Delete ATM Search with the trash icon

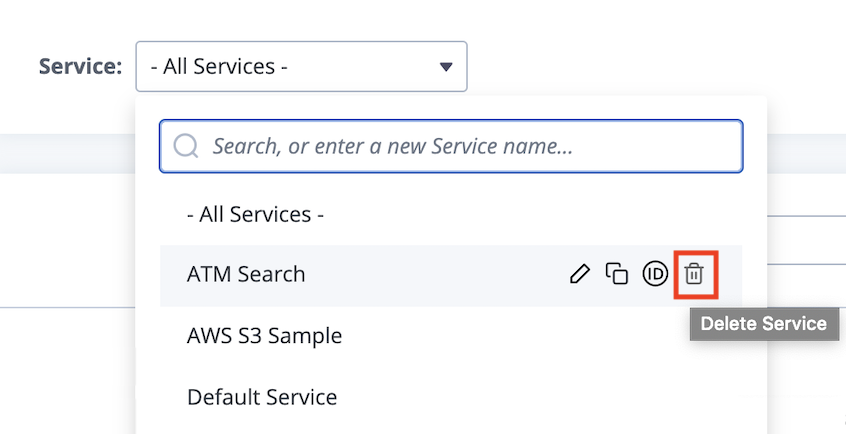[x=694, y=274]
